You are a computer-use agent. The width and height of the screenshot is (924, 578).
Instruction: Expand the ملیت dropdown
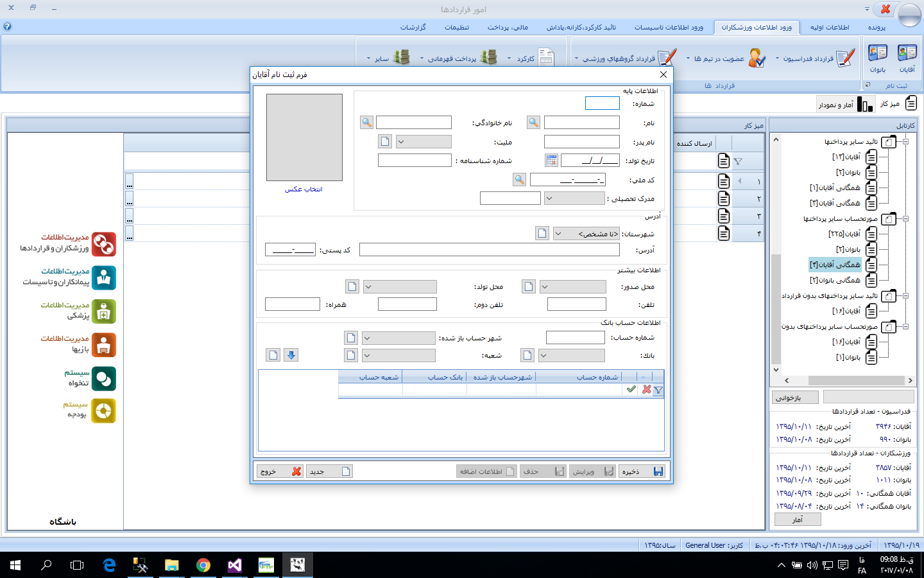pos(401,142)
